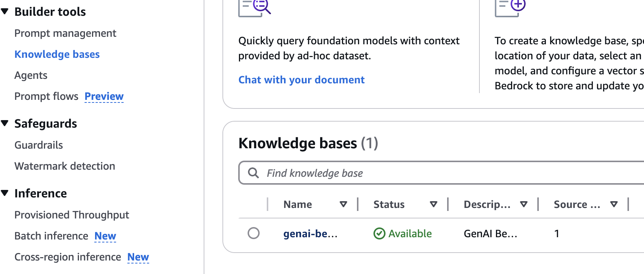The width and height of the screenshot is (644, 274).
Task: Collapse the Safeguards section
Action: point(5,123)
